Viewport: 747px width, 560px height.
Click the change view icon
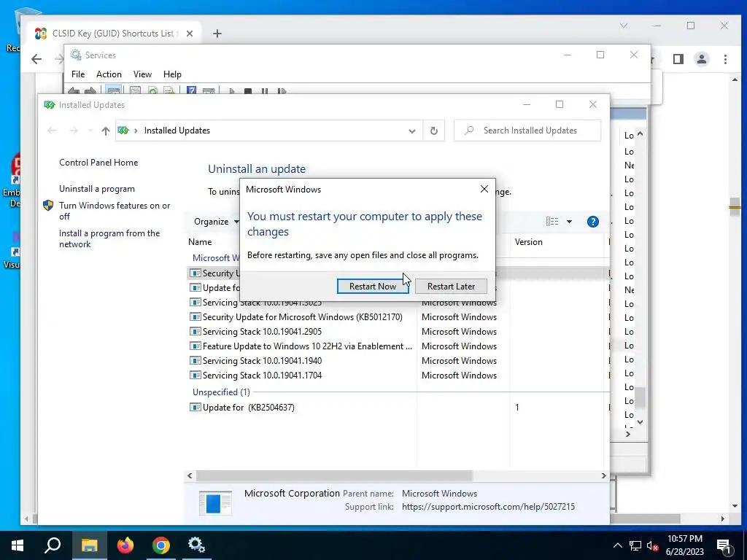(x=552, y=222)
